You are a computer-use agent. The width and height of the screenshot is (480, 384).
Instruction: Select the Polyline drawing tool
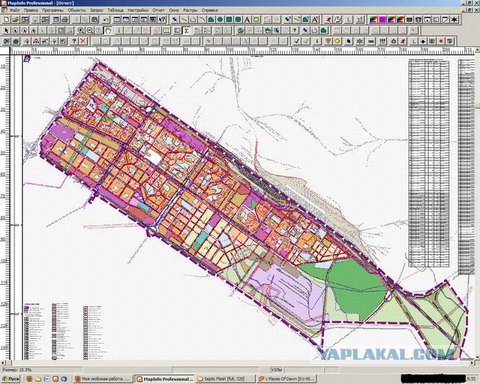(193, 20)
